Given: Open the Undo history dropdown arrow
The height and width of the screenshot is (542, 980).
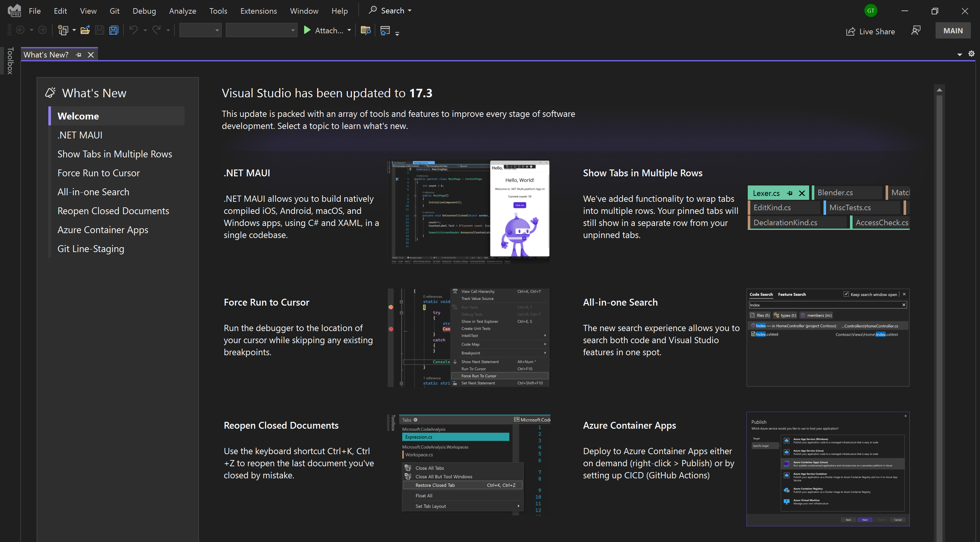Looking at the screenshot, I should 145,30.
